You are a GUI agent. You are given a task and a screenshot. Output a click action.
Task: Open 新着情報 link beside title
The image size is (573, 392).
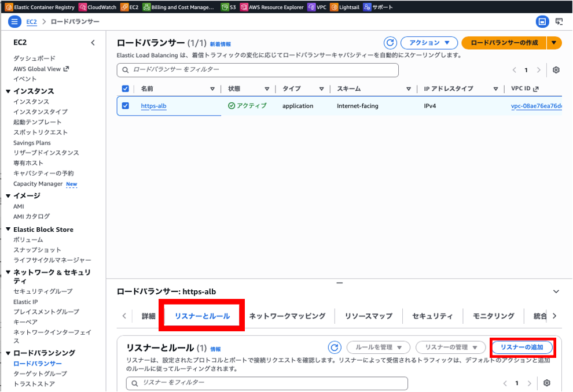click(x=220, y=44)
